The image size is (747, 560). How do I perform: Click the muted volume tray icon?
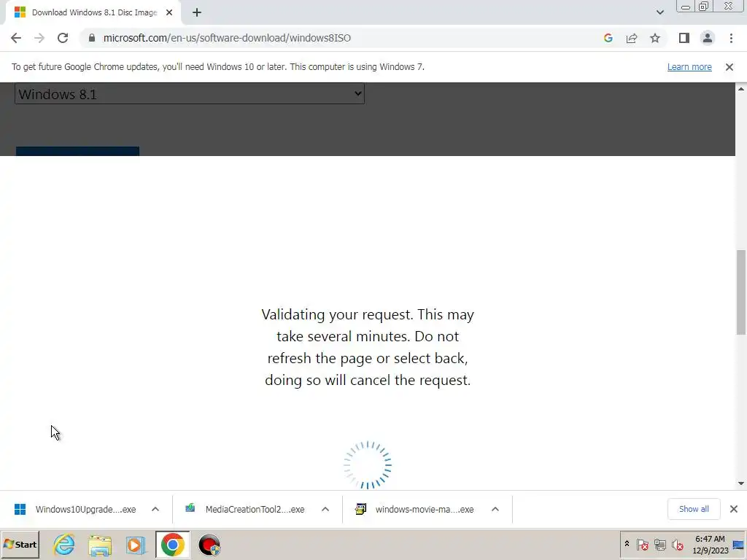677,544
